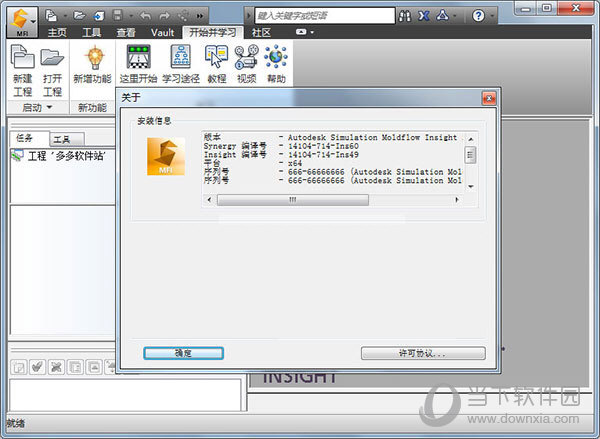Click 确定 button in About dialog
600x439 pixels.
[183, 353]
